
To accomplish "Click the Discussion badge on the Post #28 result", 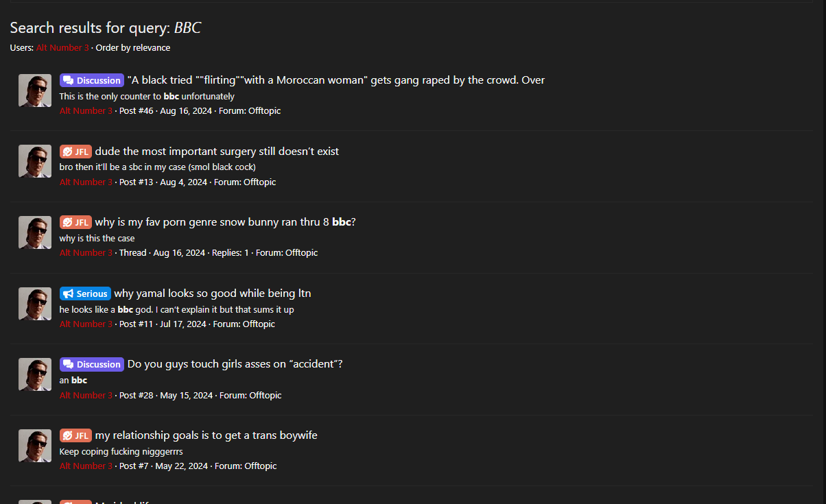I will click(91, 364).
